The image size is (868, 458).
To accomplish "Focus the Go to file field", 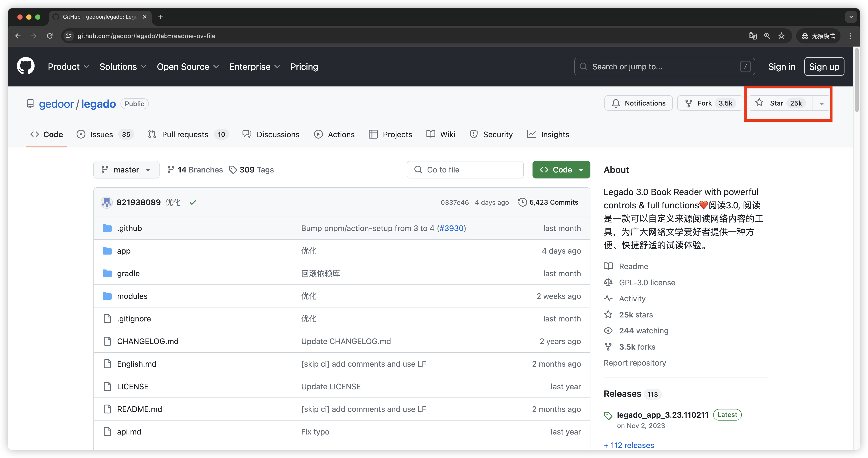I will point(465,169).
